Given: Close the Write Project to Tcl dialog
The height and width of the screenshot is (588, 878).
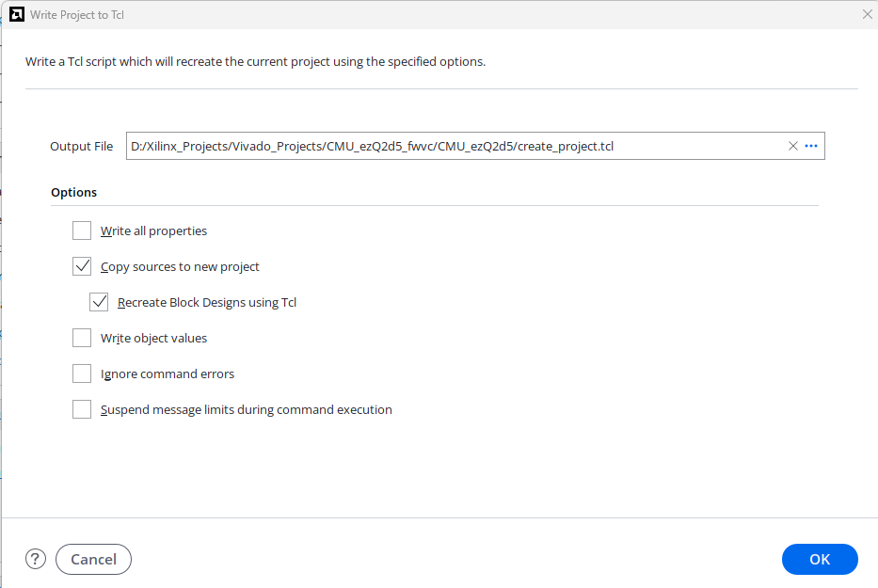Looking at the screenshot, I should (868, 14).
